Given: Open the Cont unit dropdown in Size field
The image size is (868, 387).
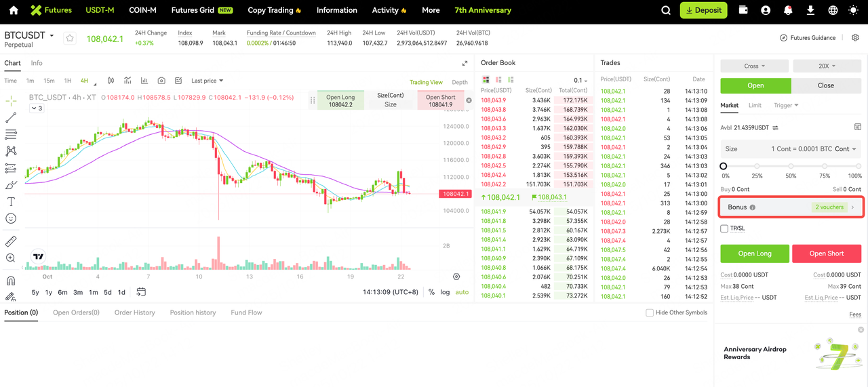Looking at the screenshot, I should pyautogui.click(x=846, y=149).
